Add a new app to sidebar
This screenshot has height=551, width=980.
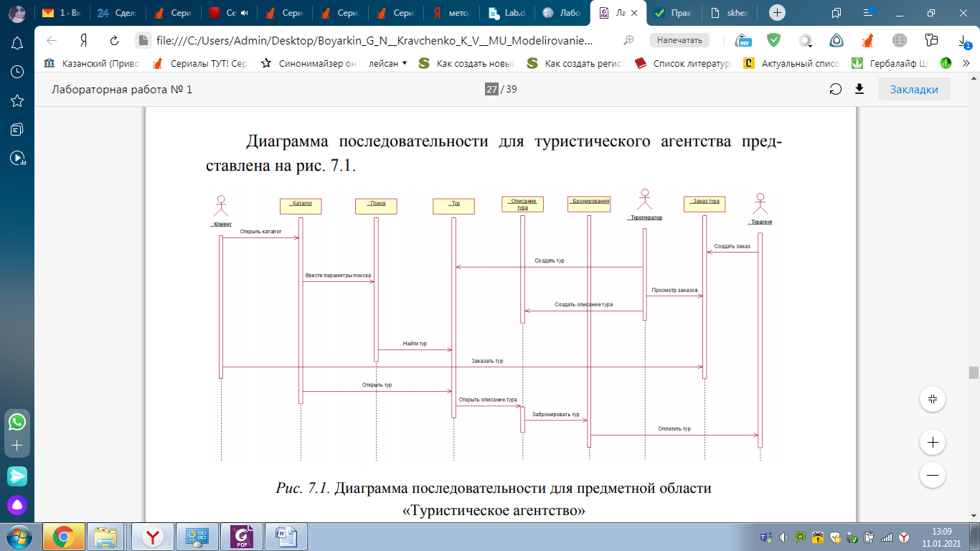pos(17,446)
